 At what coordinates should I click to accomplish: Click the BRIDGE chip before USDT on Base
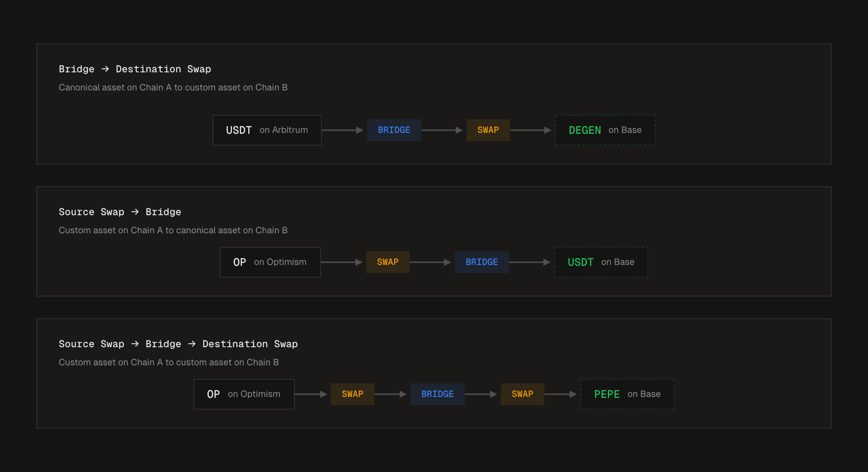pyautogui.click(x=482, y=262)
